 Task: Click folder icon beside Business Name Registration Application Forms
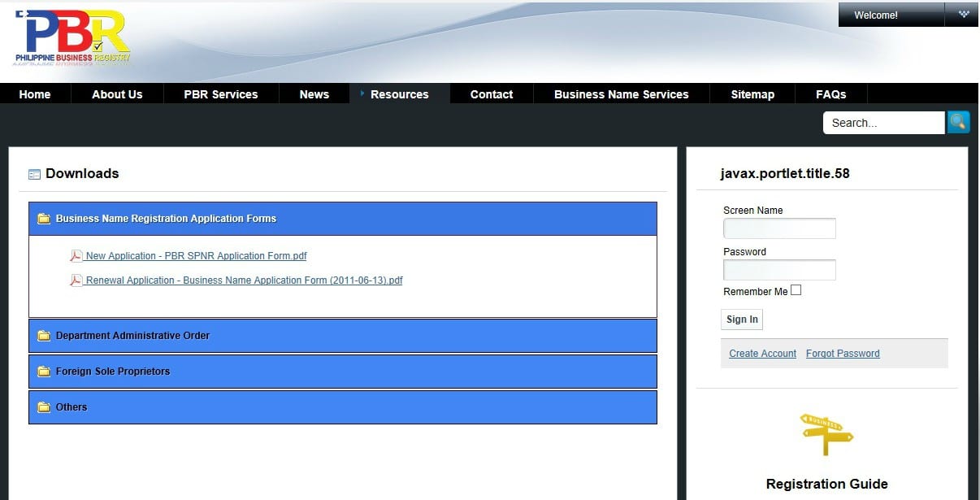tap(44, 219)
